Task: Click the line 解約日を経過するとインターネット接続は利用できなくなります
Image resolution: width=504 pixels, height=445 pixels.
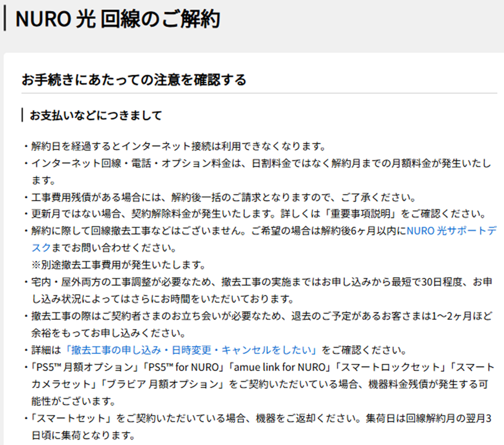Action: click(179, 146)
